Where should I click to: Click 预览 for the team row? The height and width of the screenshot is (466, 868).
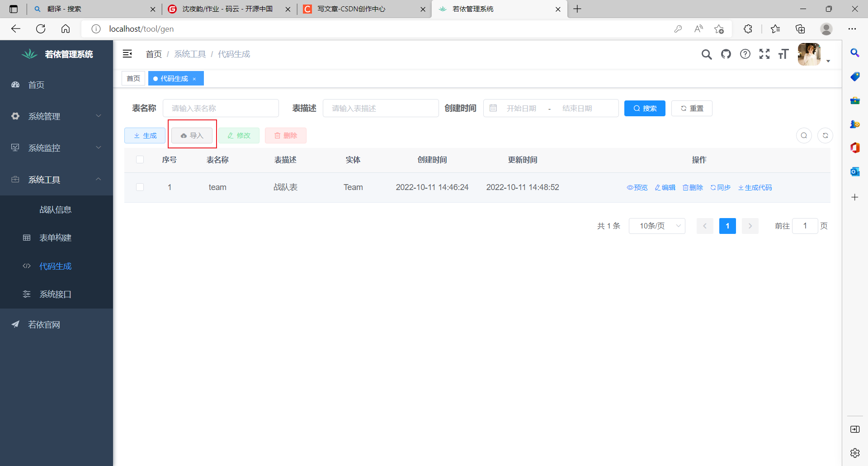[x=637, y=187]
